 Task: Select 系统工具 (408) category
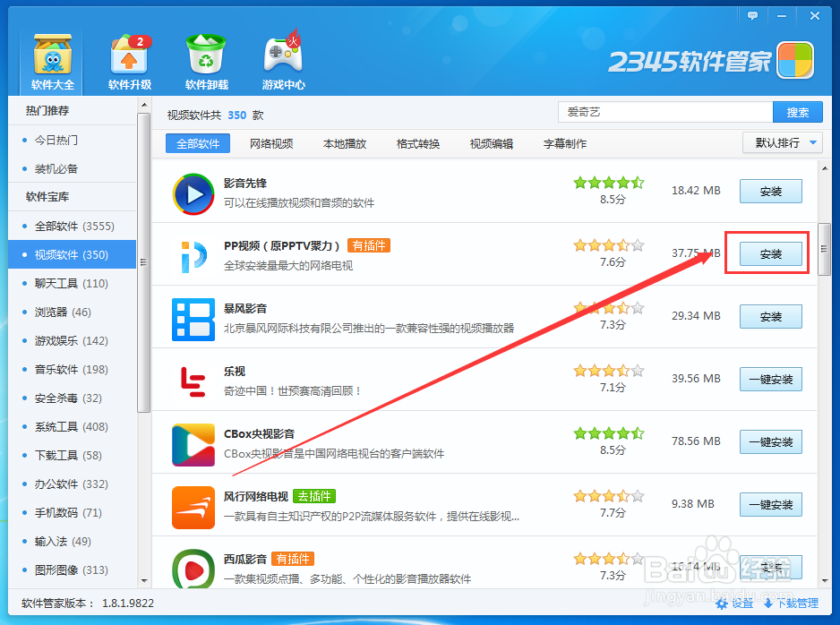pyautogui.click(x=73, y=426)
